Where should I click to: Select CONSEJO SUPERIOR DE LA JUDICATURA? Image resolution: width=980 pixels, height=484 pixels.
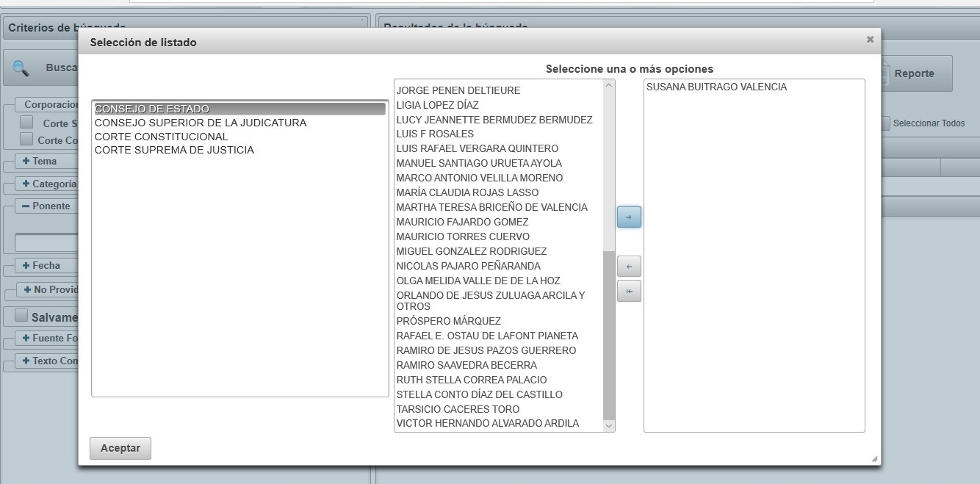click(x=200, y=123)
